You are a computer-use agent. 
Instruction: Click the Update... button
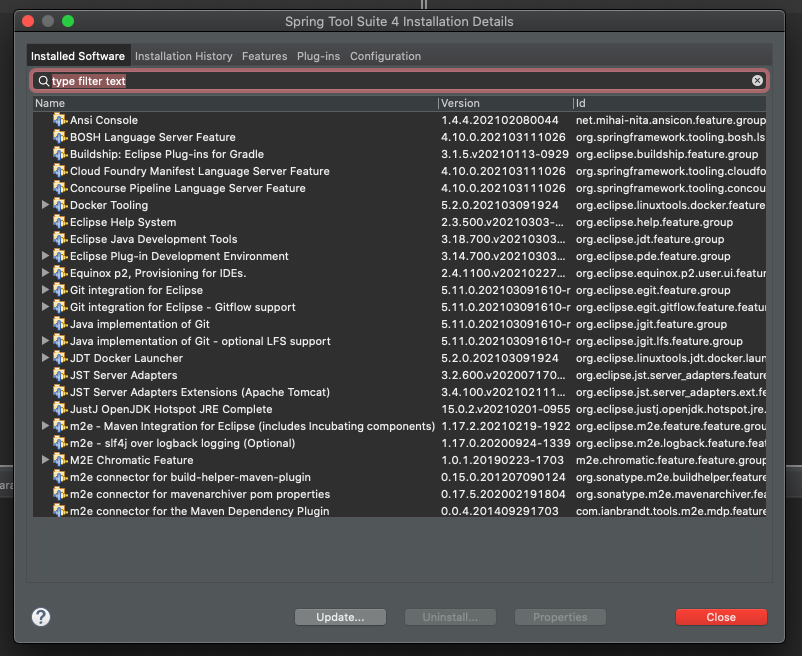[340, 617]
